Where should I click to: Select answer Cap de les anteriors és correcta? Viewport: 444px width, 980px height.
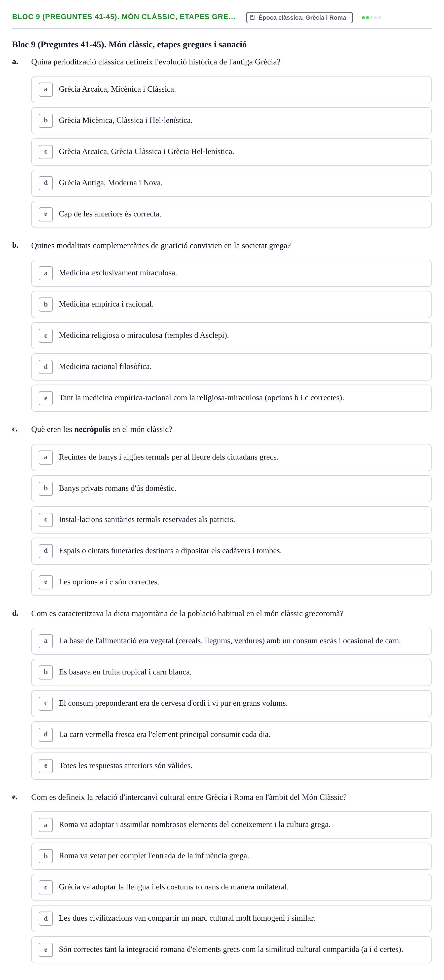[x=231, y=214]
